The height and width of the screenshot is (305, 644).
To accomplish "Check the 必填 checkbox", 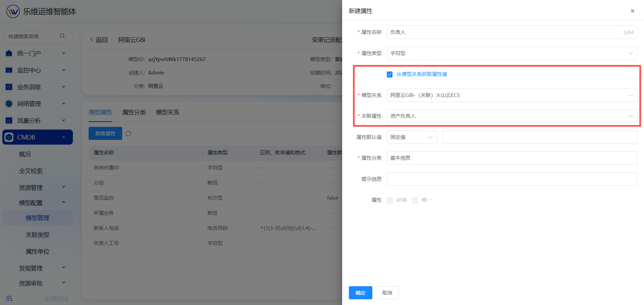I will 389,200.
